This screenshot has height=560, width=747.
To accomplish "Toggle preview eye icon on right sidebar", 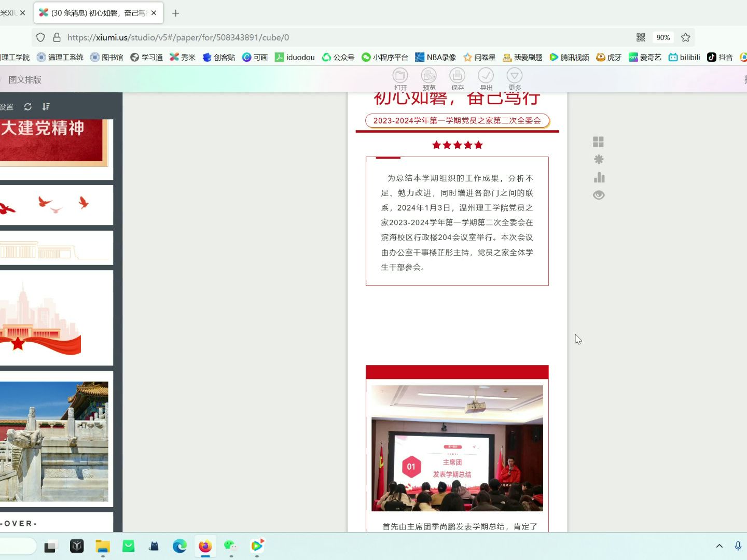I will pyautogui.click(x=599, y=194).
